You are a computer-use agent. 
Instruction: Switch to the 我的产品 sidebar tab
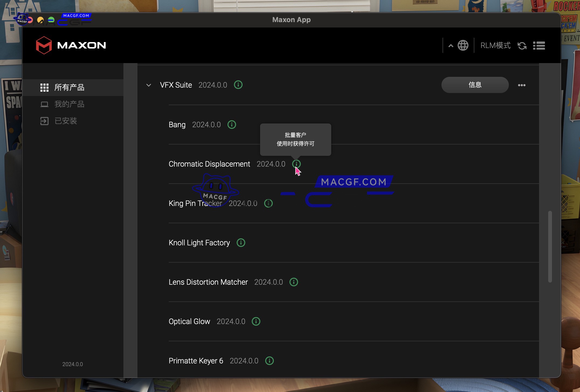[x=69, y=104]
